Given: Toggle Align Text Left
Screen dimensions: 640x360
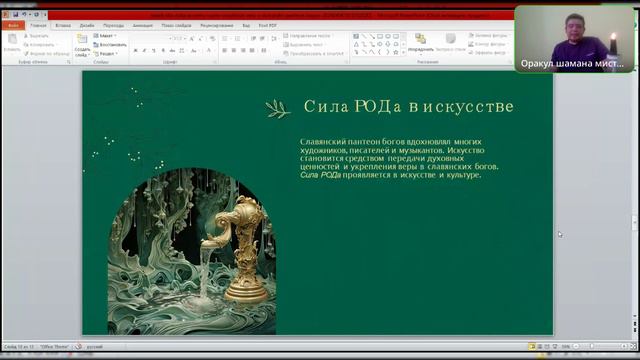Looking at the screenshot, I should point(224,50).
